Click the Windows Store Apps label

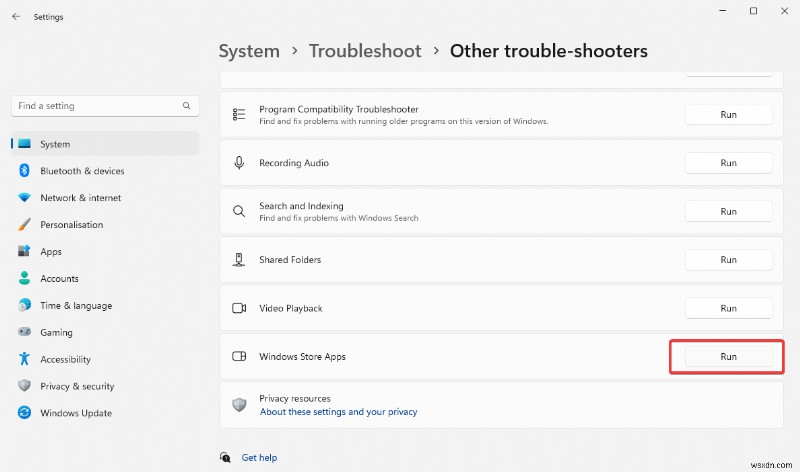click(302, 357)
